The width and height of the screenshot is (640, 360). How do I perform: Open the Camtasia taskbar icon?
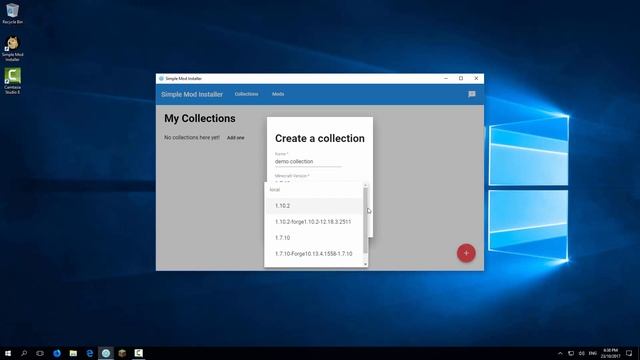pos(138,353)
